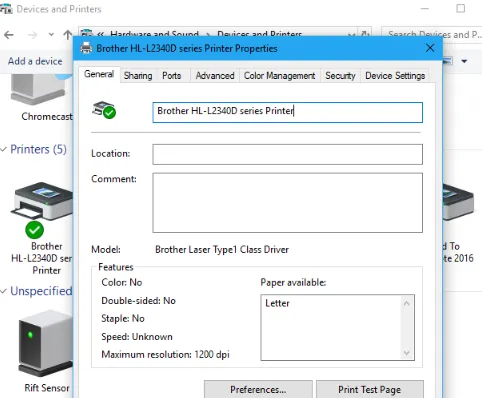The image size is (482, 398).
Task: Select printer icon right of dialog
Action: 458,203
